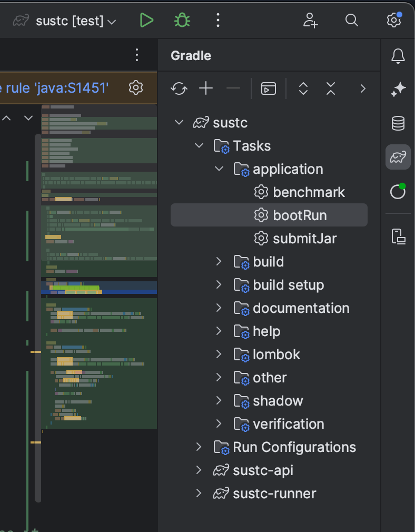Go to previous highlighted problem arrow
This screenshot has height=532, width=415.
coord(6,118)
